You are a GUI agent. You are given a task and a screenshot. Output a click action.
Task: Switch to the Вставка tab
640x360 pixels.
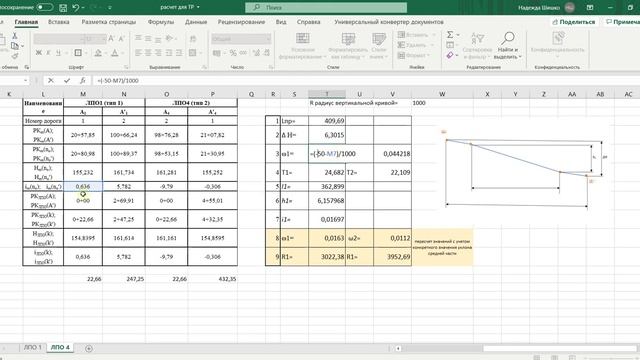coord(58,22)
